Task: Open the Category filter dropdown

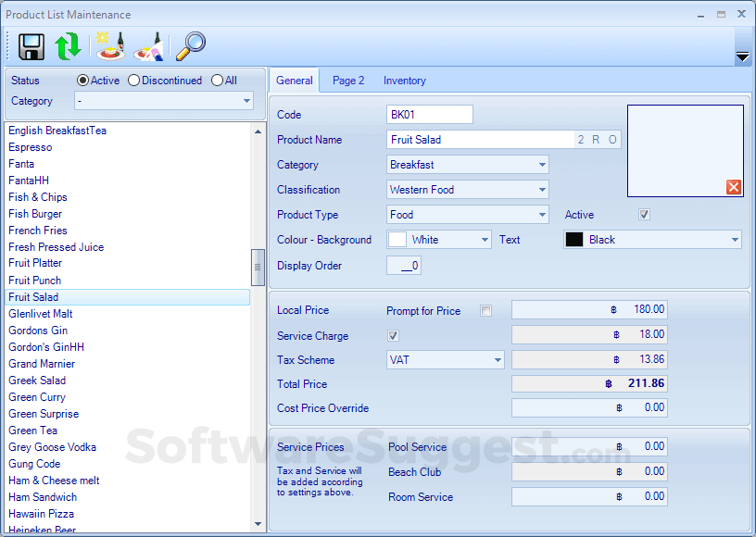Action: click(x=164, y=101)
